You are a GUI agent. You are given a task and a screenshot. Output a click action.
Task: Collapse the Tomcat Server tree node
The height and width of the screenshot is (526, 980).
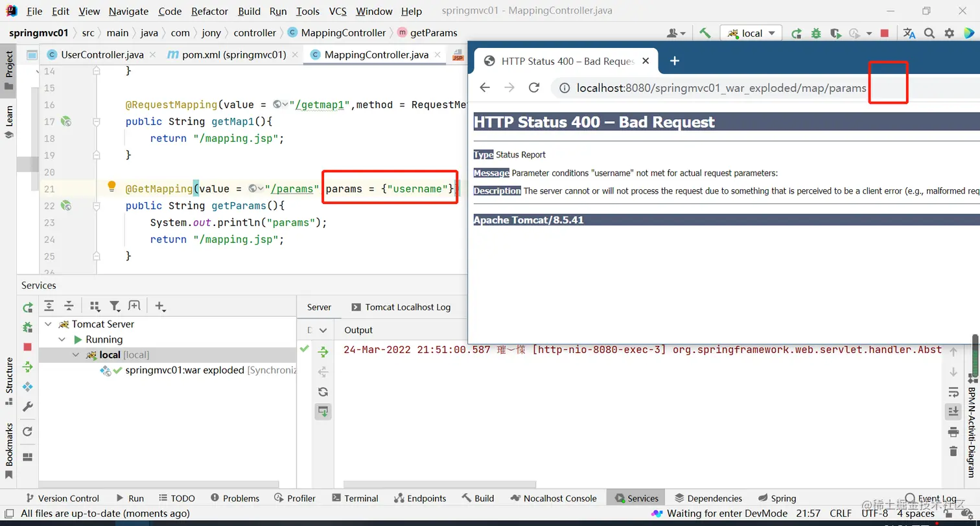(48, 324)
